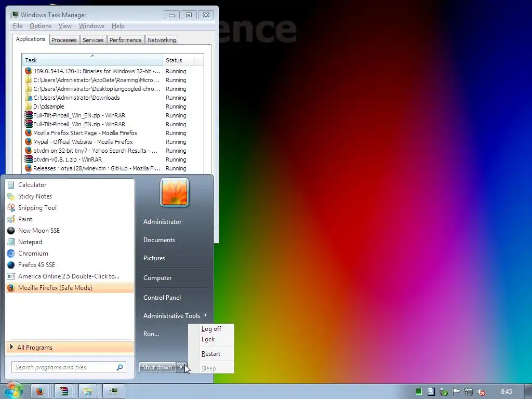Switch to the Services tab
The height and width of the screenshot is (399, 532).
93,40
